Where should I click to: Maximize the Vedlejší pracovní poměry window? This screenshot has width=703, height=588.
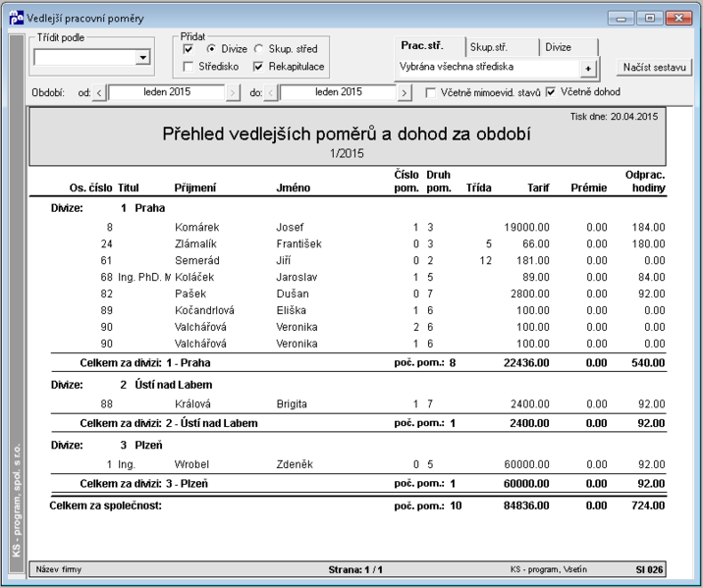pyautogui.click(x=650, y=19)
